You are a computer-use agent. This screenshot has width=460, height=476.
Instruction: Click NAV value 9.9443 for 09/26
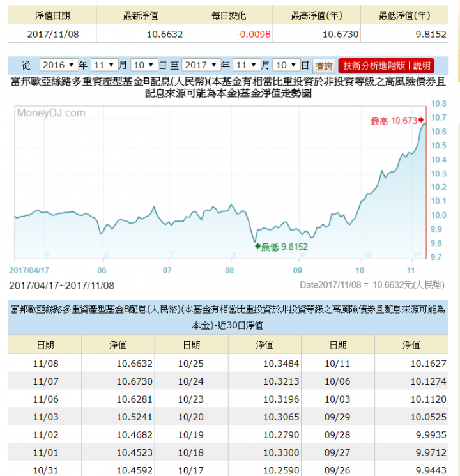[x=431, y=470]
